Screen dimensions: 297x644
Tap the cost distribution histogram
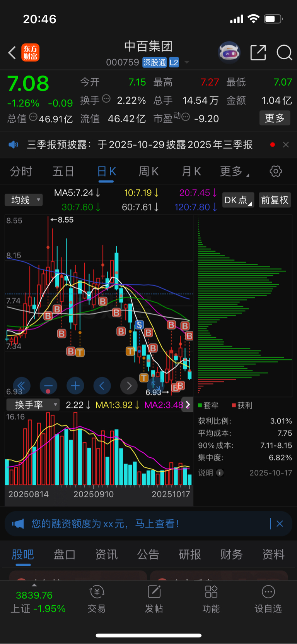[x=245, y=306]
